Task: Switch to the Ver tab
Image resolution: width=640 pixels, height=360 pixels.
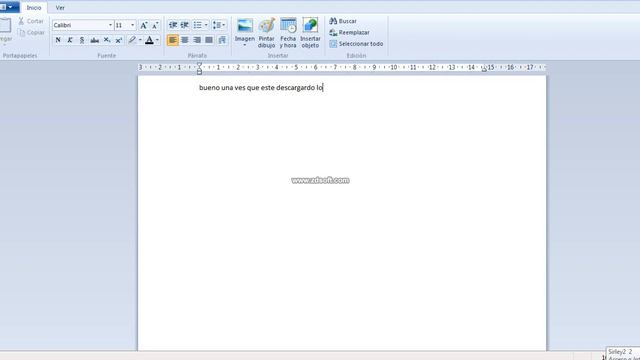Action: (x=60, y=7)
